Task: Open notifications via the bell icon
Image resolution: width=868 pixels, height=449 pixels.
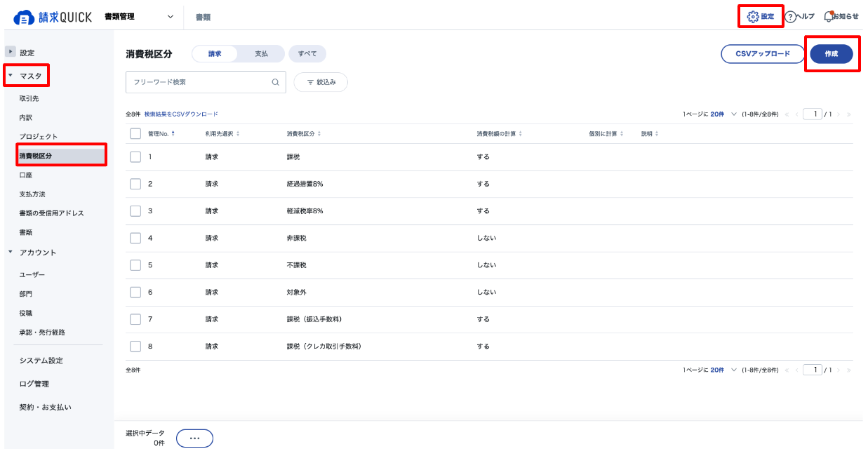Action: 829,16
